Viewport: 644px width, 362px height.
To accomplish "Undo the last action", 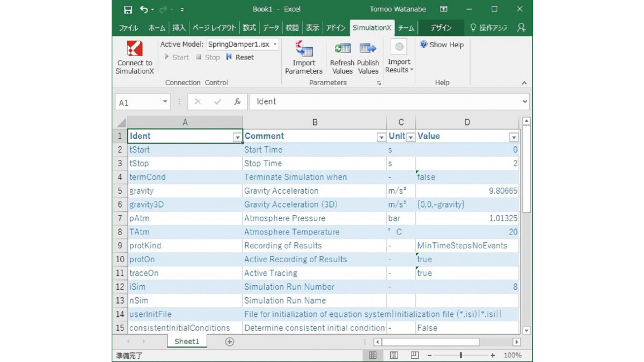I will [144, 10].
